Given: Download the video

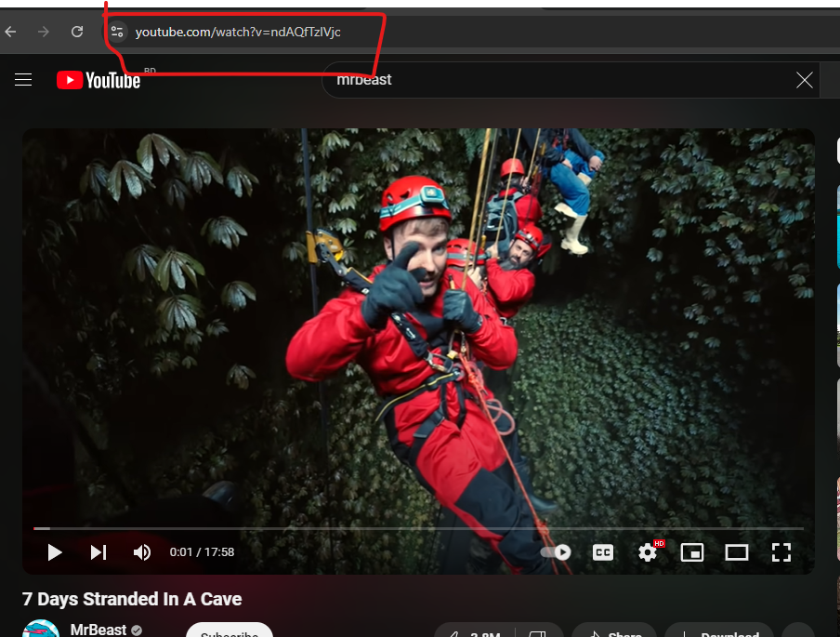Looking at the screenshot, I should [x=719, y=631].
